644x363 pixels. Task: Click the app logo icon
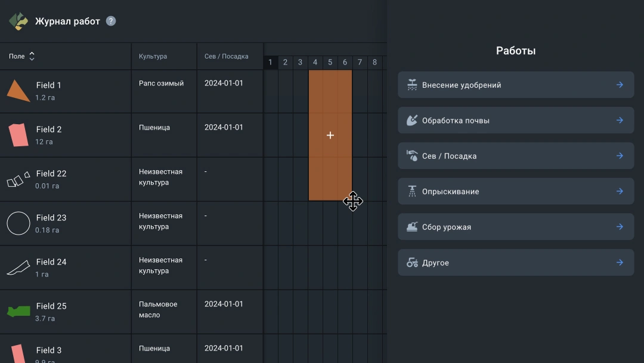click(18, 21)
